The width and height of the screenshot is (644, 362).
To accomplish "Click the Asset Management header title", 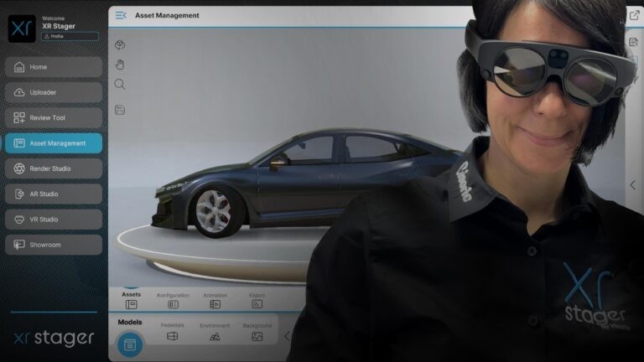I will 167,16.
